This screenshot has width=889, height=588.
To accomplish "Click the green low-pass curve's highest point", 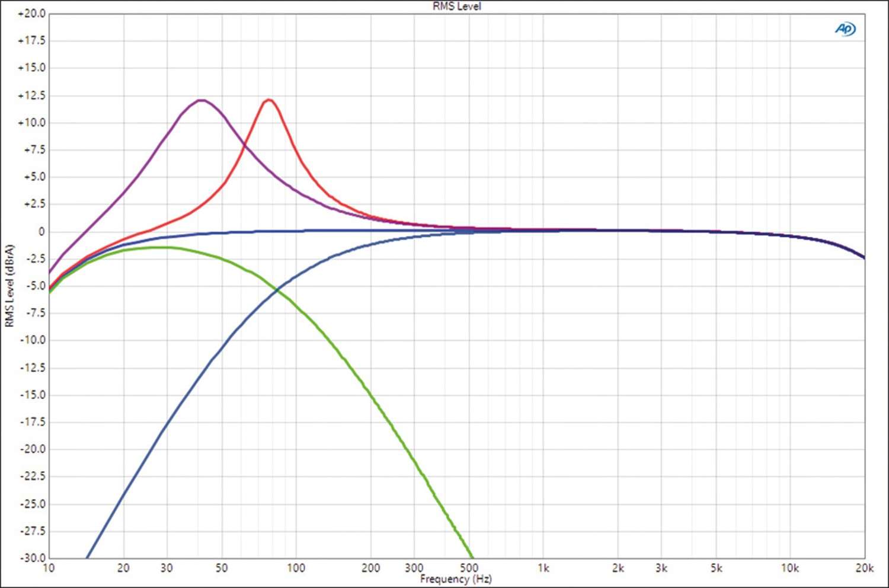I will 161,247.
